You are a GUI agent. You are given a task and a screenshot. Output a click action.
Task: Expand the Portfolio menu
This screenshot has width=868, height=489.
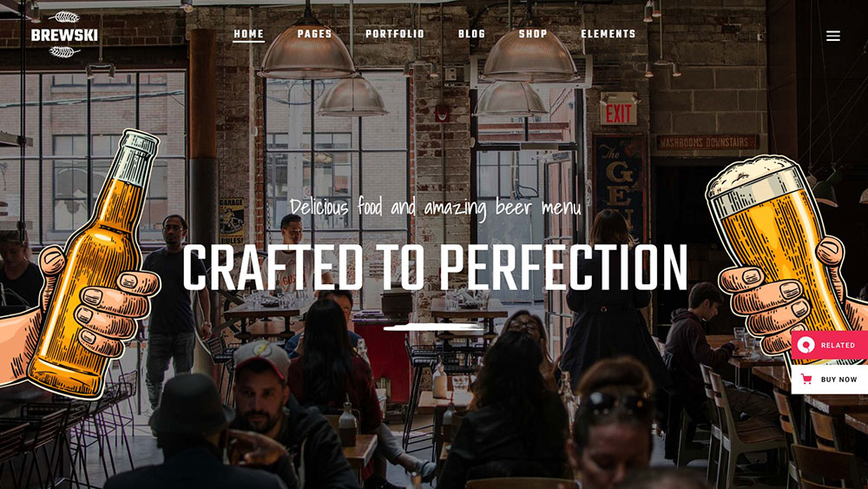pyautogui.click(x=395, y=34)
